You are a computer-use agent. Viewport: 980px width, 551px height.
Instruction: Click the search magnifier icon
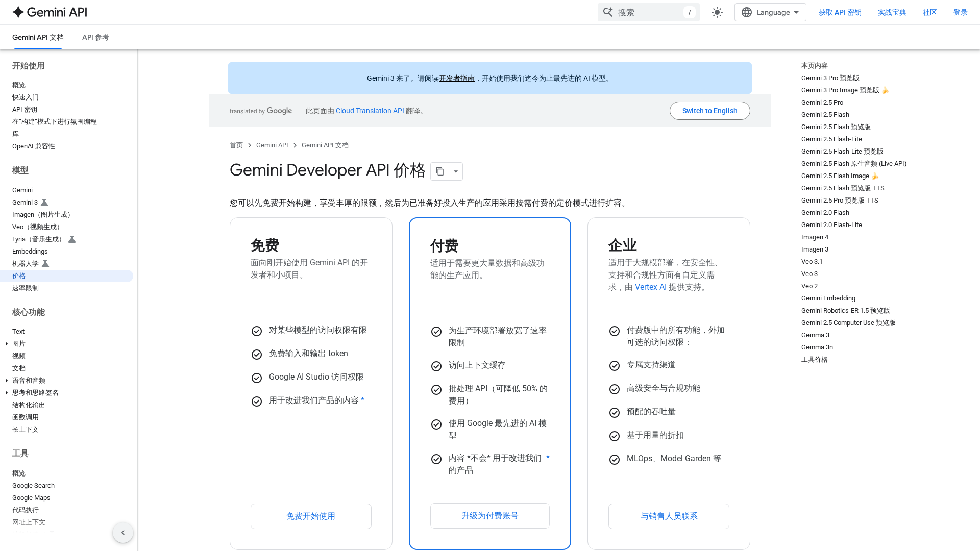click(x=608, y=12)
